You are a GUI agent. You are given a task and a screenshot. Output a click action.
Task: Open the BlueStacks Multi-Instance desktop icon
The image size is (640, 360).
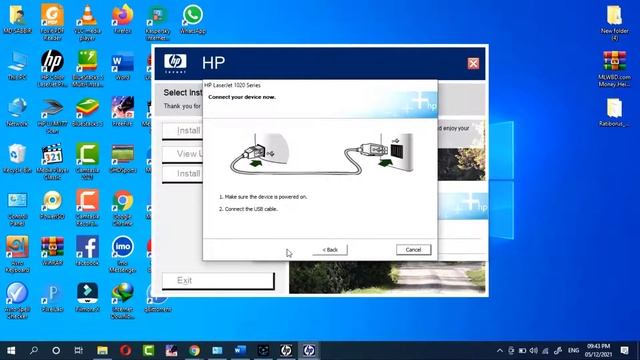[x=87, y=69]
